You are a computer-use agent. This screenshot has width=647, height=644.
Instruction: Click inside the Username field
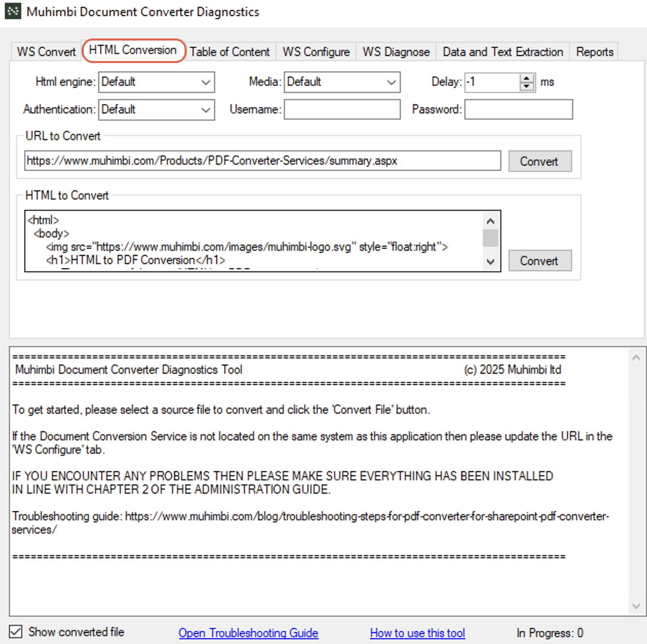tap(342, 109)
